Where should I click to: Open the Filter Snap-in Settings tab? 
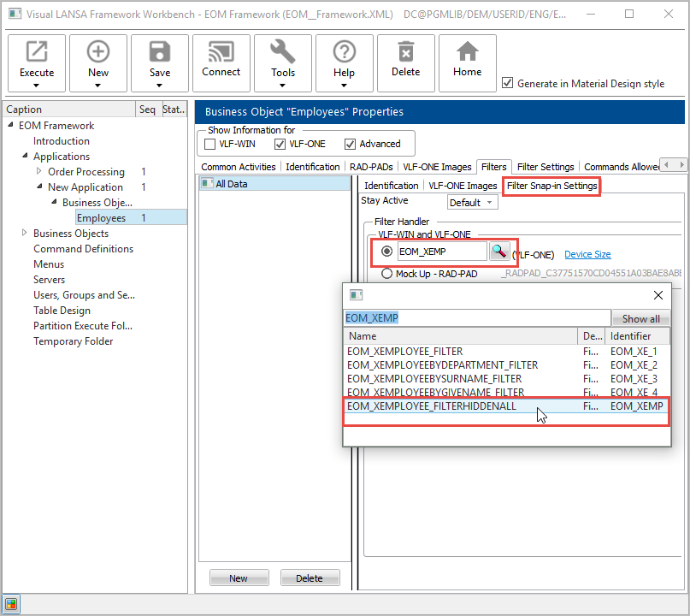coord(551,186)
